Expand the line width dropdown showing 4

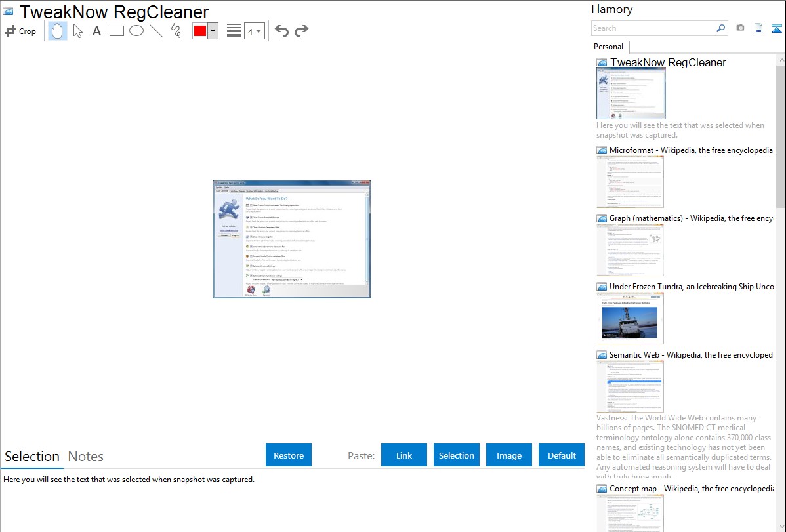(x=254, y=31)
